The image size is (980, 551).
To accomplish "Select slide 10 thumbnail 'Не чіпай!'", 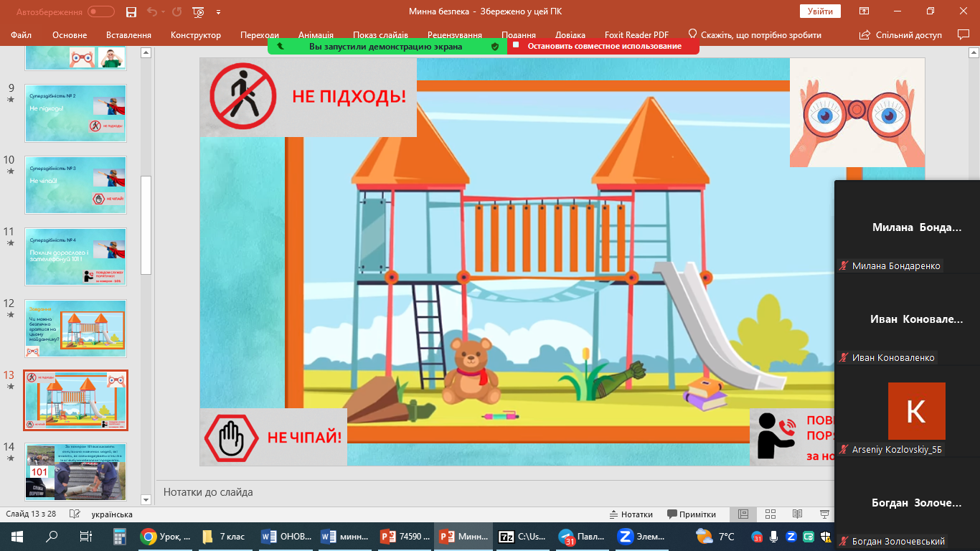I will (x=75, y=185).
